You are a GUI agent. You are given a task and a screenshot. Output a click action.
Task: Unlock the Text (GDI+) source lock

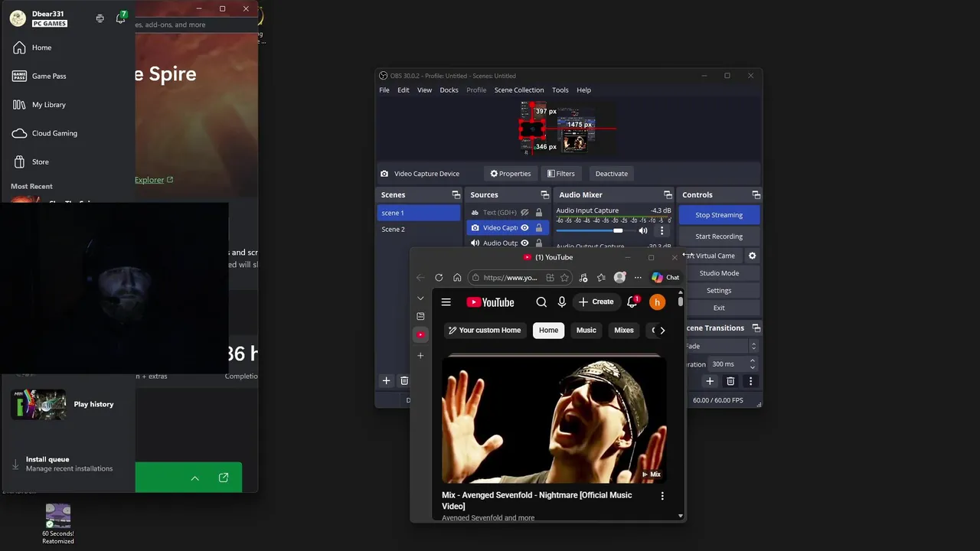(x=539, y=213)
